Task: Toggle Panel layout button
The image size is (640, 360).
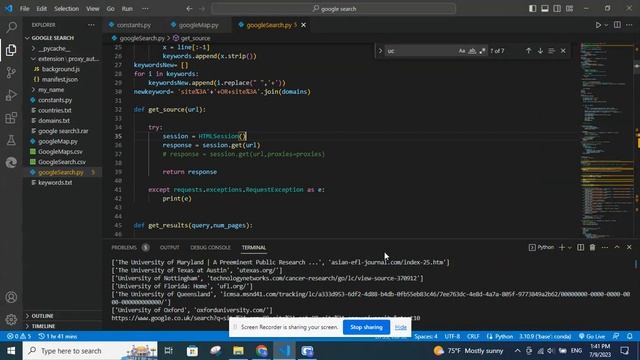Action: coord(544,9)
